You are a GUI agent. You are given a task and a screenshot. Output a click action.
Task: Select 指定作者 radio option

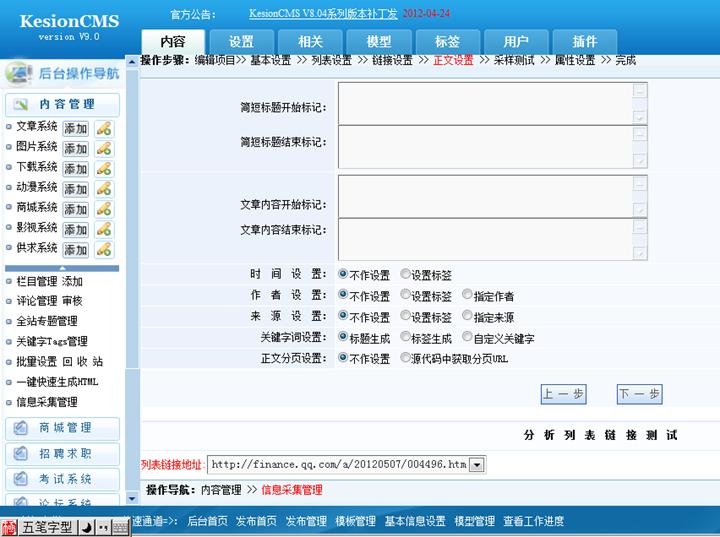pyautogui.click(x=467, y=294)
